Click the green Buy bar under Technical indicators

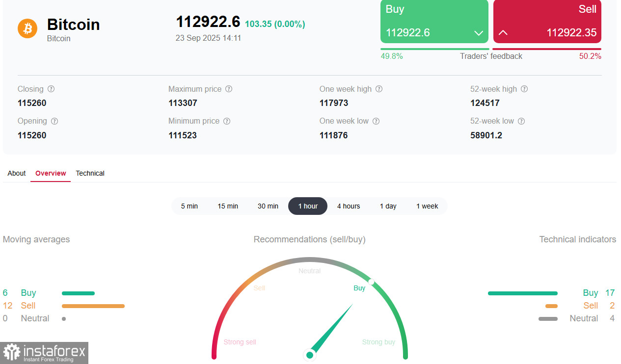(x=523, y=293)
